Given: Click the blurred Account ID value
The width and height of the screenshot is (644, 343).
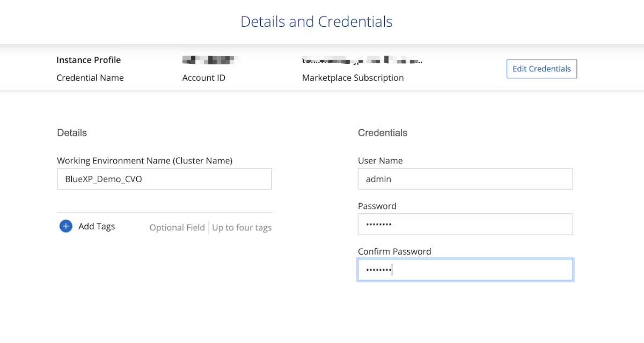Looking at the screenshot, I should point(209,59).
